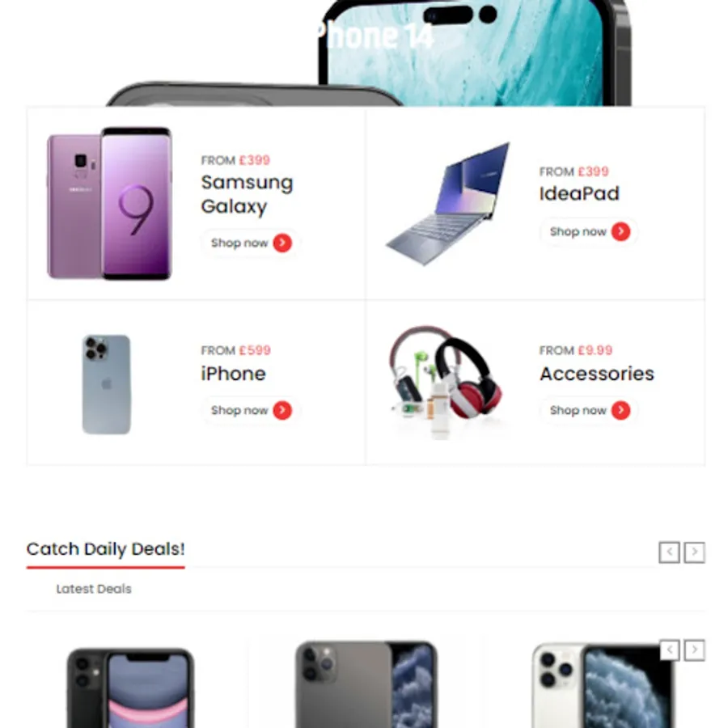Viewport: 728px width, 728px height.
Task: Open the Accessories category title
Action: [x=597, y=374]
